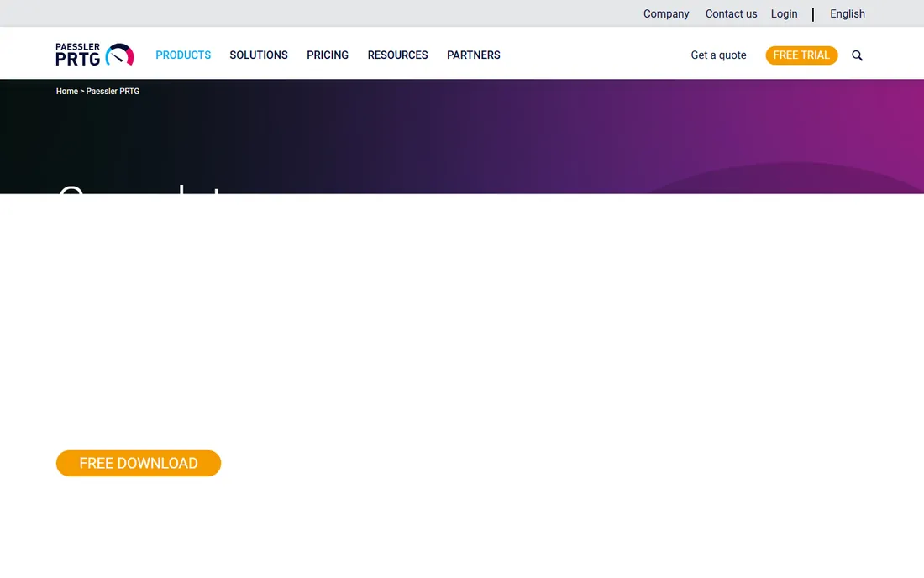Viewport: 924px width, 578px height.
Task: Open the Solutions menu
Action: point(259,55)
